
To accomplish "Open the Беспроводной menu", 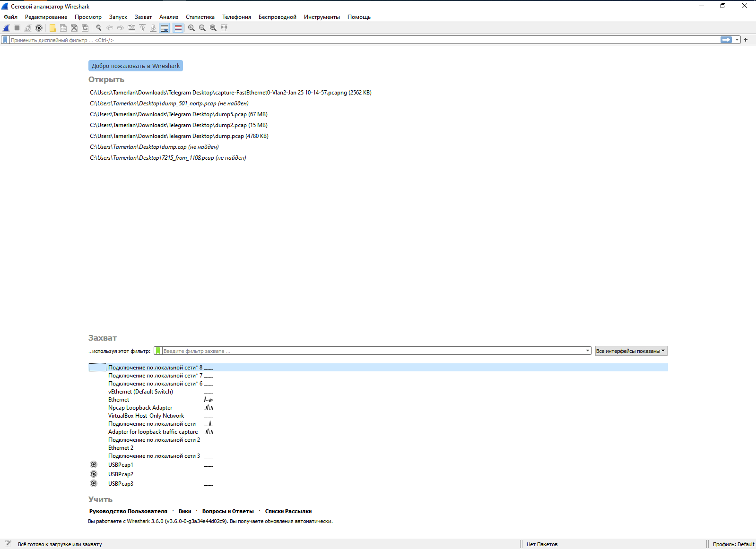I will (x=278, y=17).
